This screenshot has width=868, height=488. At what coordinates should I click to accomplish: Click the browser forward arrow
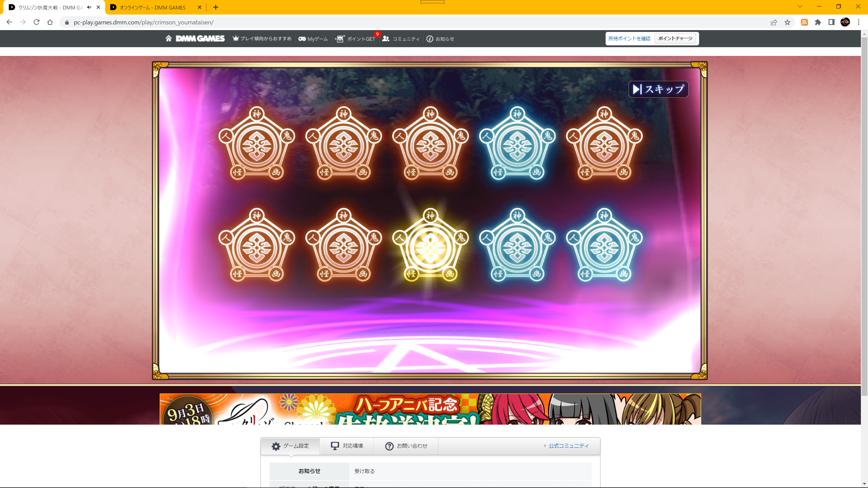pyautogui.click(x=23, y=22)
